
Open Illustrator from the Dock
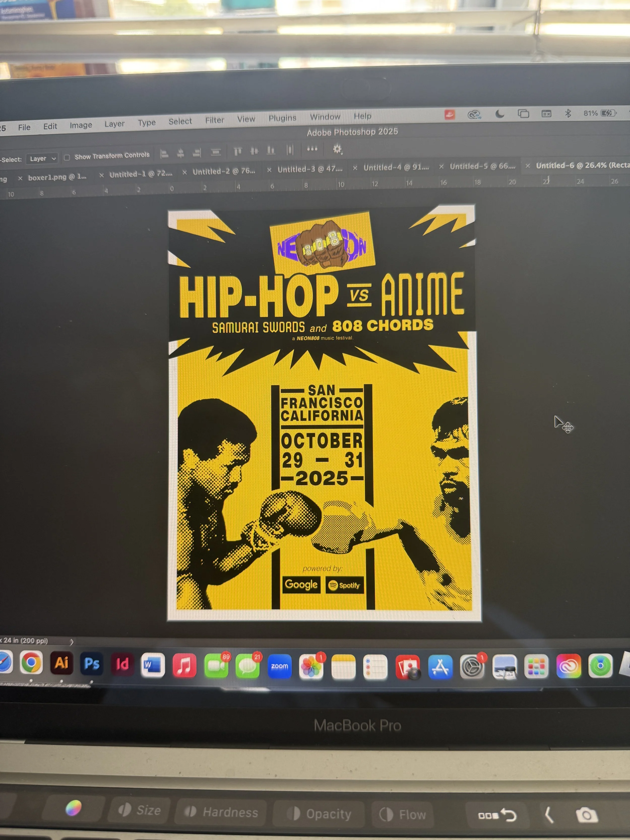point(61,663)
